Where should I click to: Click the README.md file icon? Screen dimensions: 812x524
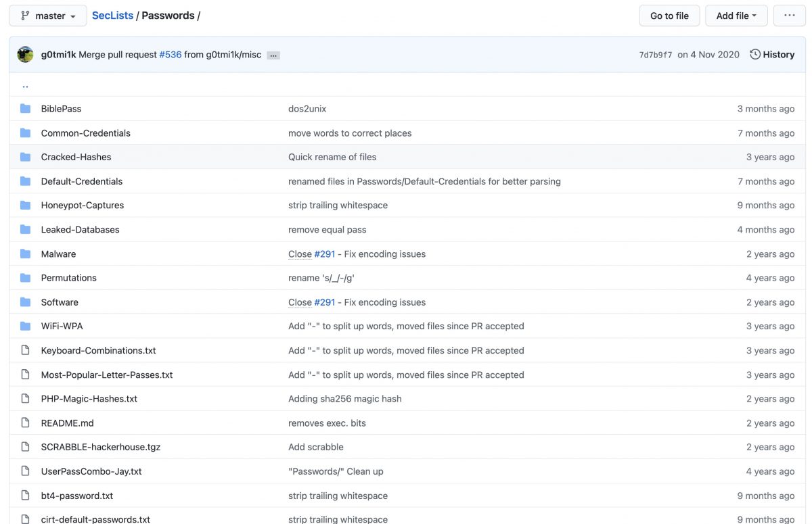coord(26,423)
